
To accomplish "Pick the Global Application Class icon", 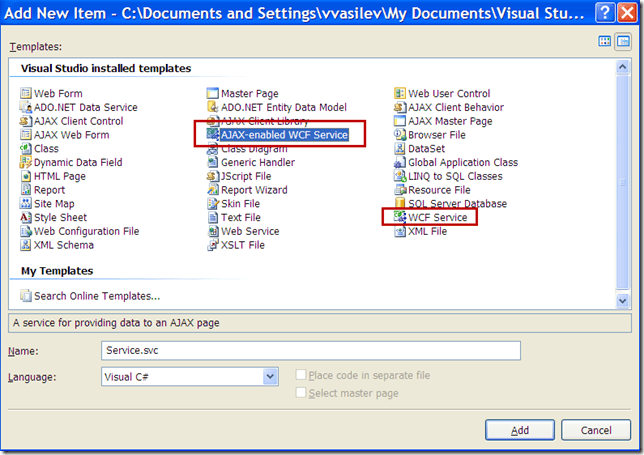I will click(400, 162).
